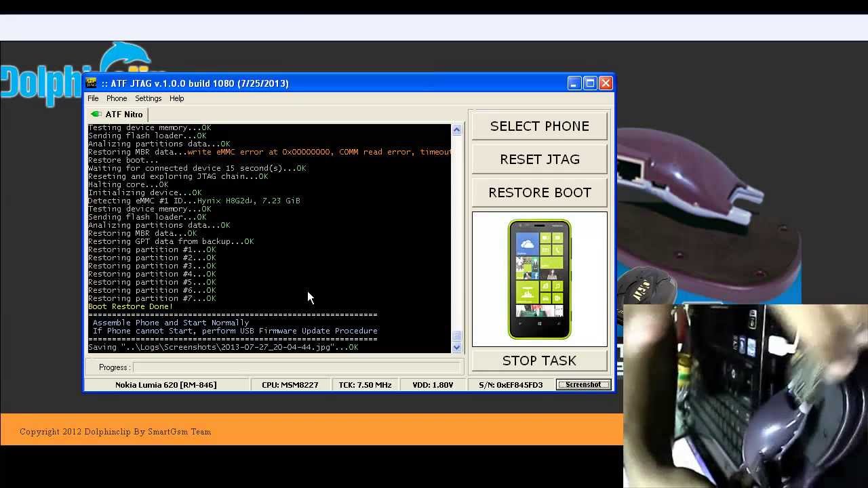
Task: Click the "Assemble Phone and Start Normally" line
Action: 171,323
